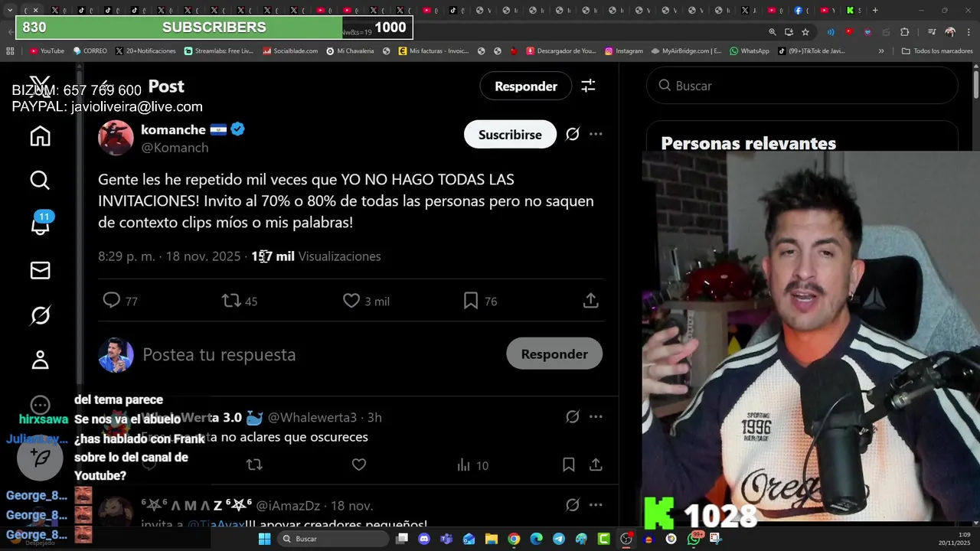Click Responder button in the Post header
The image size is (980, 551).
coord(526,86)
